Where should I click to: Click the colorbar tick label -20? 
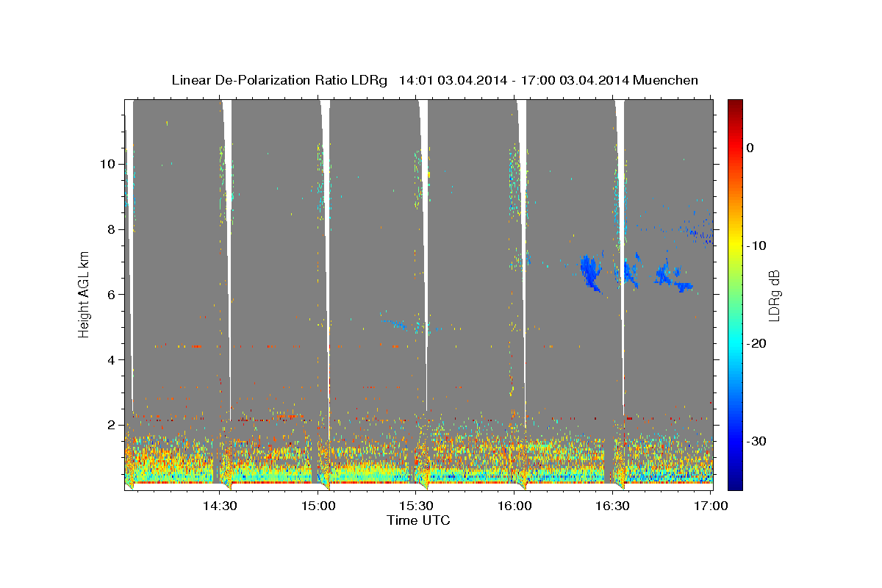tap(758, 343)
